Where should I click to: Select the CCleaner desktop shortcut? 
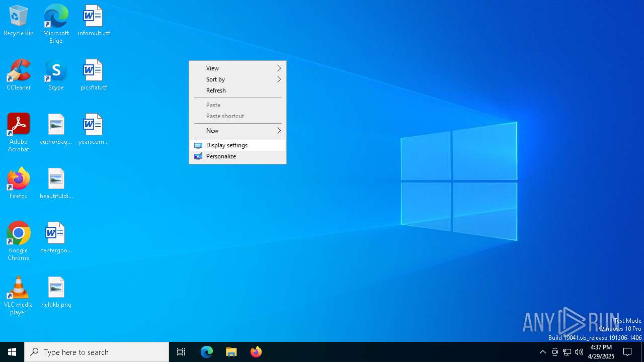pos(19,75)
